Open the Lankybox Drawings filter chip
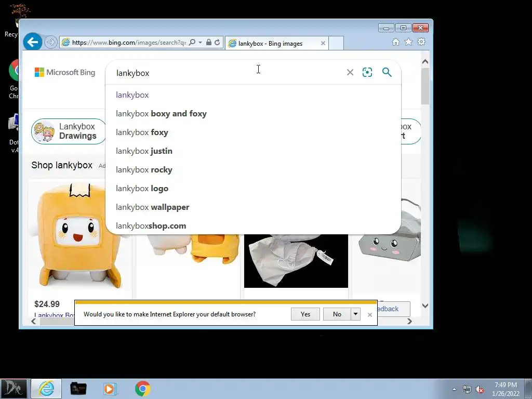 point(69,131)
